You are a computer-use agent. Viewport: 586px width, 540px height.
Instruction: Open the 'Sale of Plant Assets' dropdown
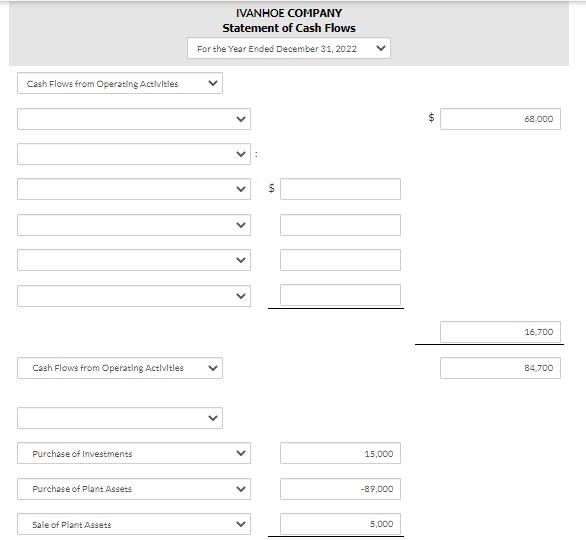click(x=134, y=524)
